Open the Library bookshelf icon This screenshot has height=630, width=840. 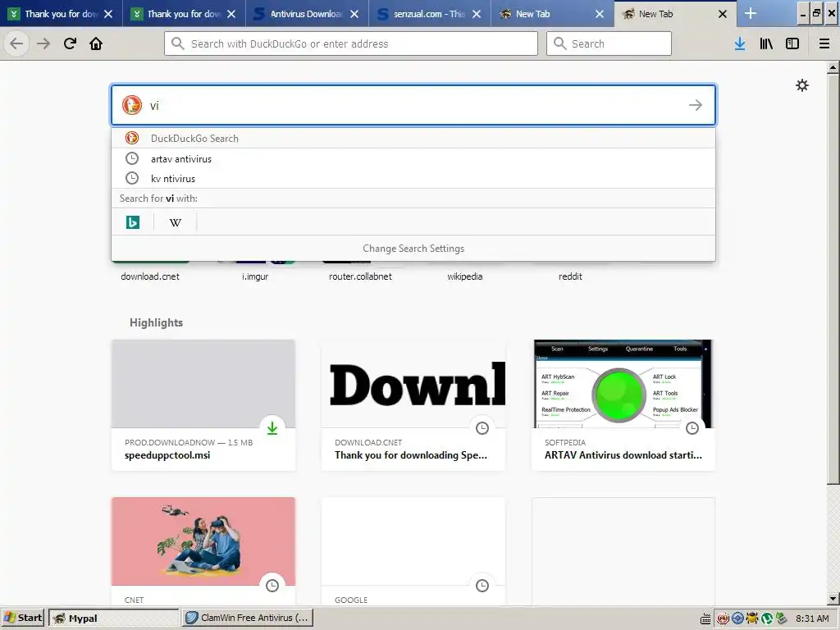(766, 43)
